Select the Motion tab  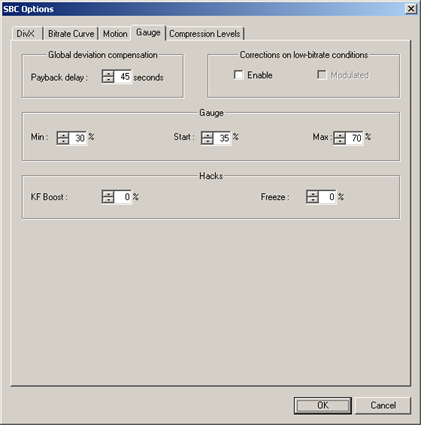115,34
